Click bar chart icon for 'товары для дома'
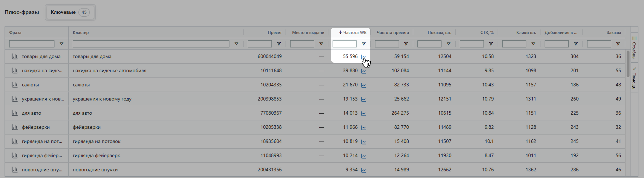 pos(15,56)
